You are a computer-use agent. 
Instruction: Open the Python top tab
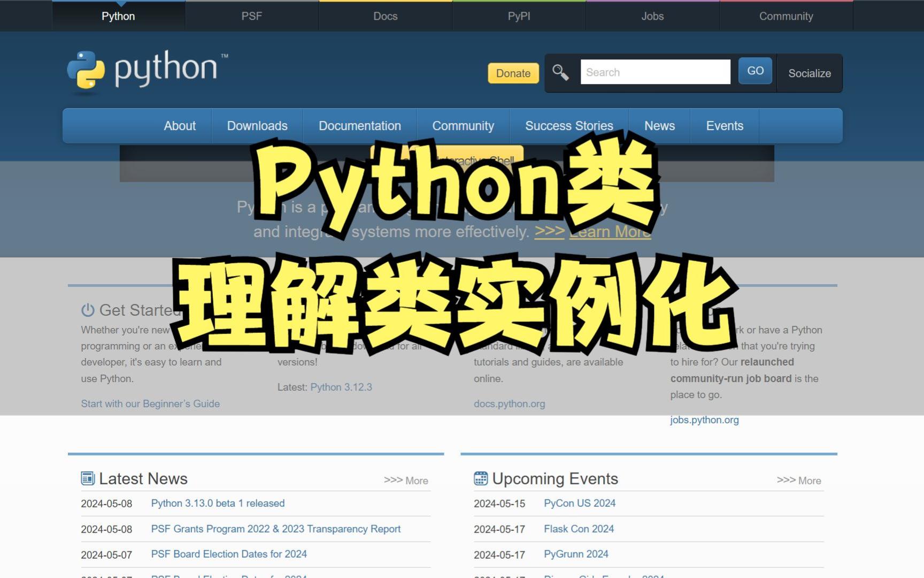point(118,16)
